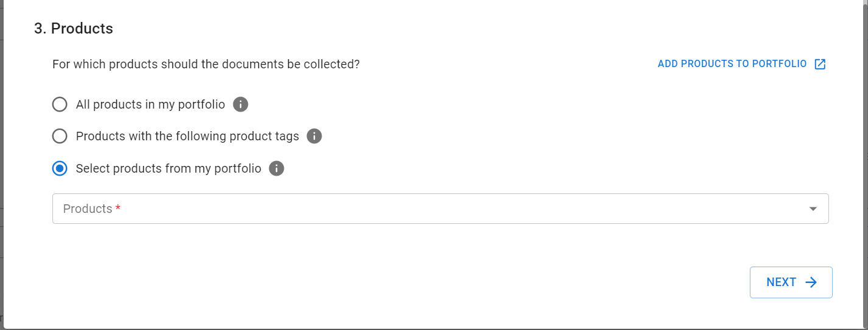The image size is (868, 330).
Task: Click the selected Select products from my portfolio radio
Action: click(x=60, y=168)
